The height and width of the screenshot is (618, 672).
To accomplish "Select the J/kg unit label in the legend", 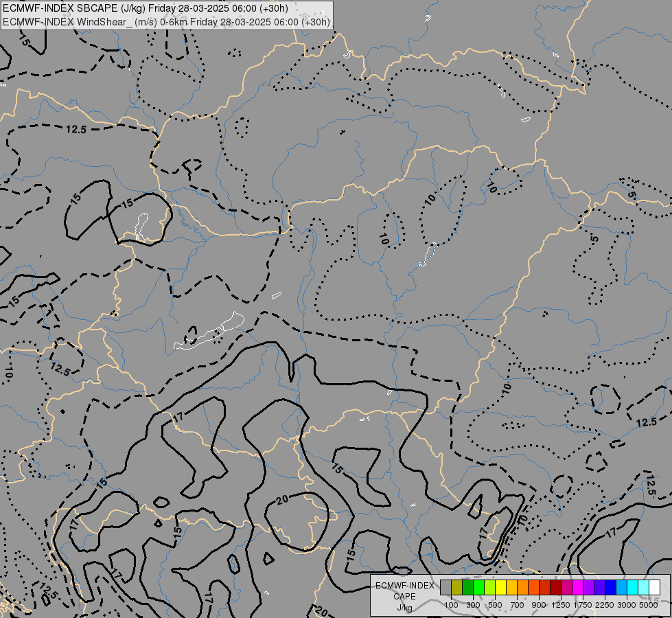I will tap(404, 608).
